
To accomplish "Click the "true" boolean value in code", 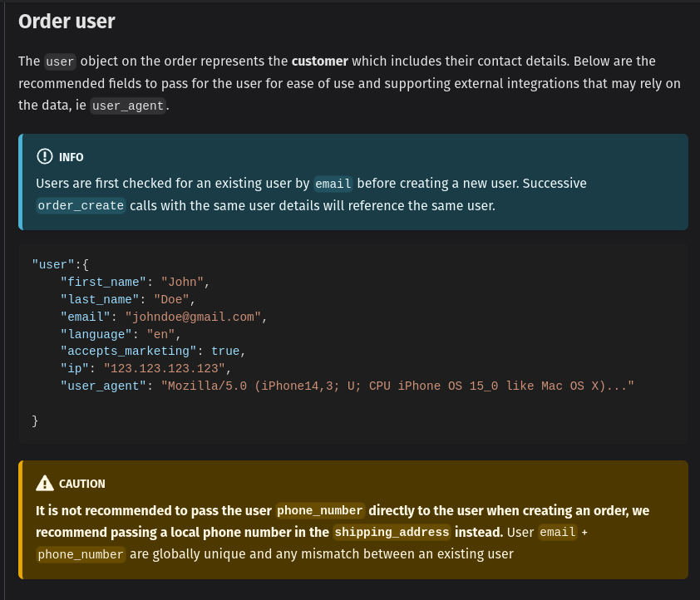I will 226,352.
